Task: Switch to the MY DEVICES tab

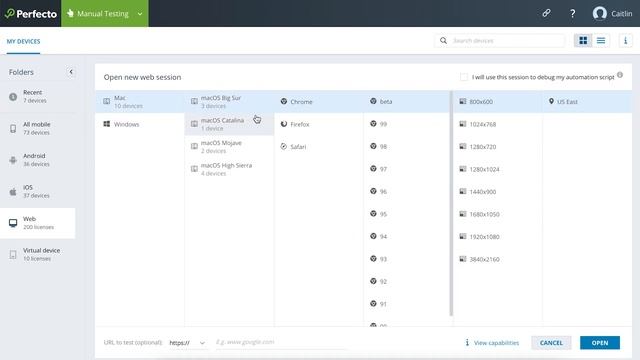Action: tap(23, 41)
